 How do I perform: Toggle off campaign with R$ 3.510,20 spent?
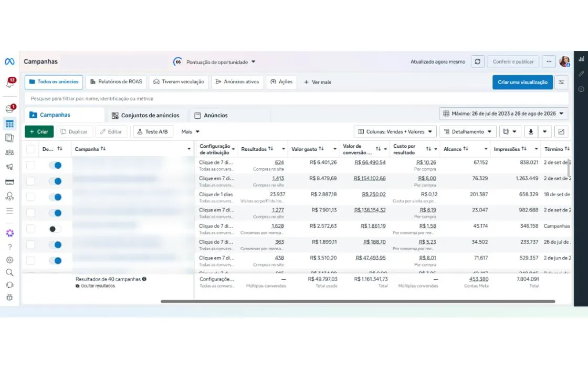coord(55,260)
